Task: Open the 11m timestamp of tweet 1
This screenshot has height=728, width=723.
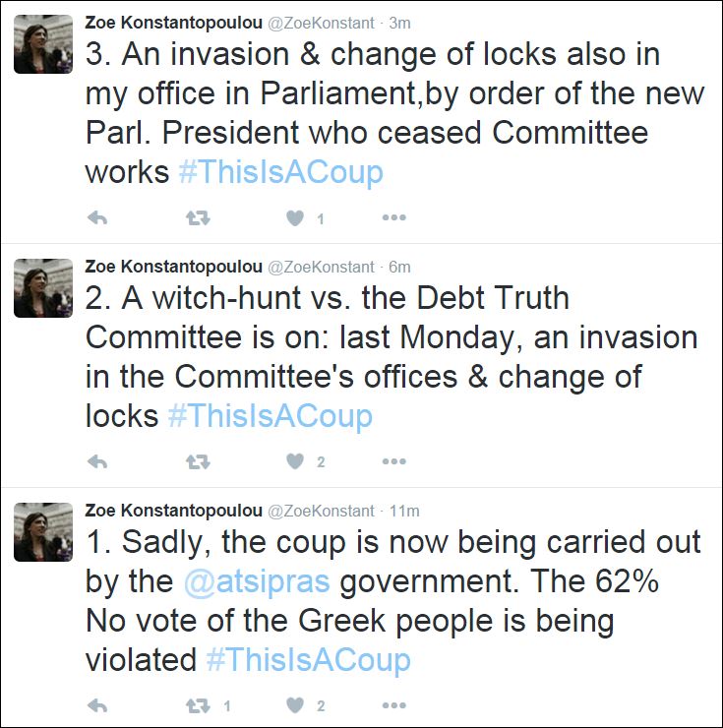Action: [404, 511]
